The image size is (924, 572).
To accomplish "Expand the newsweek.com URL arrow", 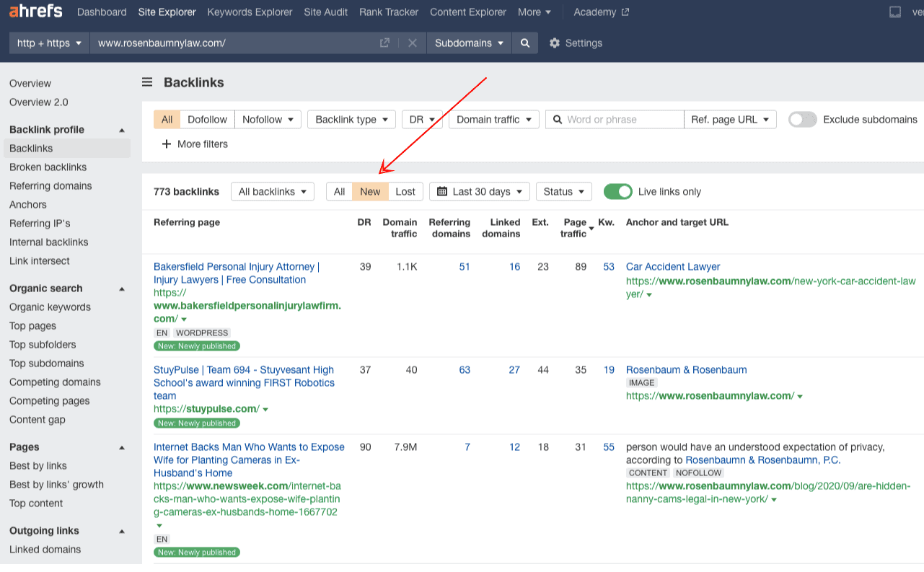I will [x=159, y=526].
